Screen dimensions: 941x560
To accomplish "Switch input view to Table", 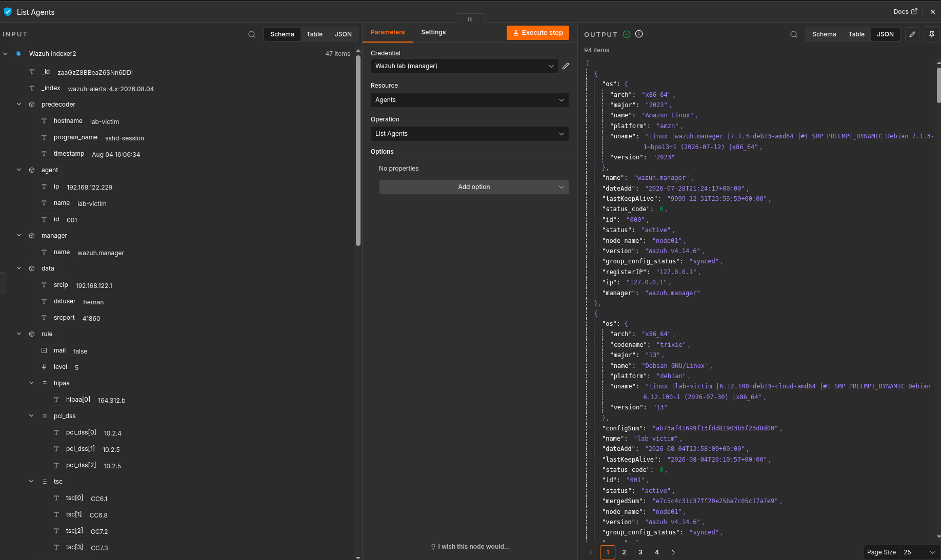I will (314, 34).
